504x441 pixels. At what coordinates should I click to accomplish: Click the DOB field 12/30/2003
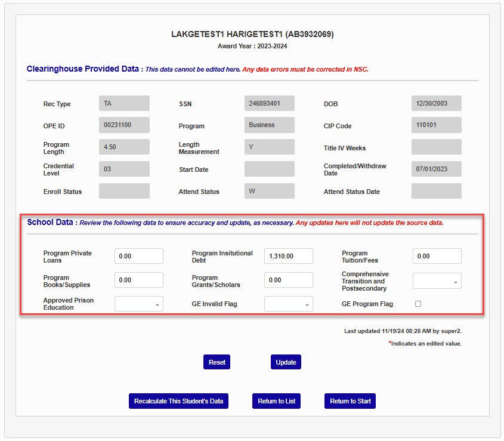point(437,103)
